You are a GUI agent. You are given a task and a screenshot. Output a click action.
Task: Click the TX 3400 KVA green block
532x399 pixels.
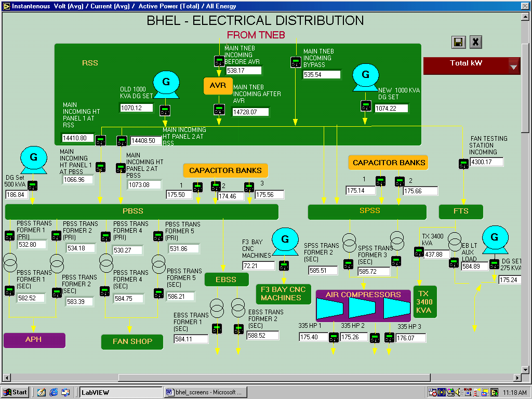coord(425,302)
